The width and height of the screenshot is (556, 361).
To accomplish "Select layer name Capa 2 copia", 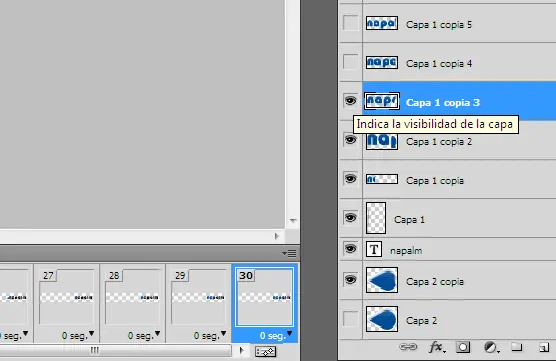I will click(x=435, y=282).
